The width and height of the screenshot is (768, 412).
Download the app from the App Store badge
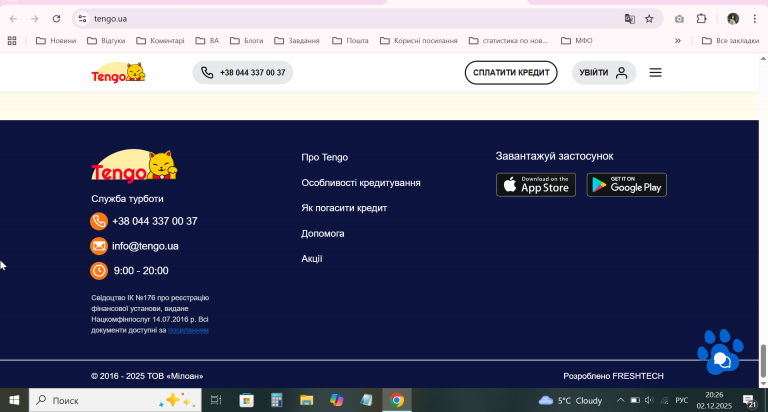536,185
